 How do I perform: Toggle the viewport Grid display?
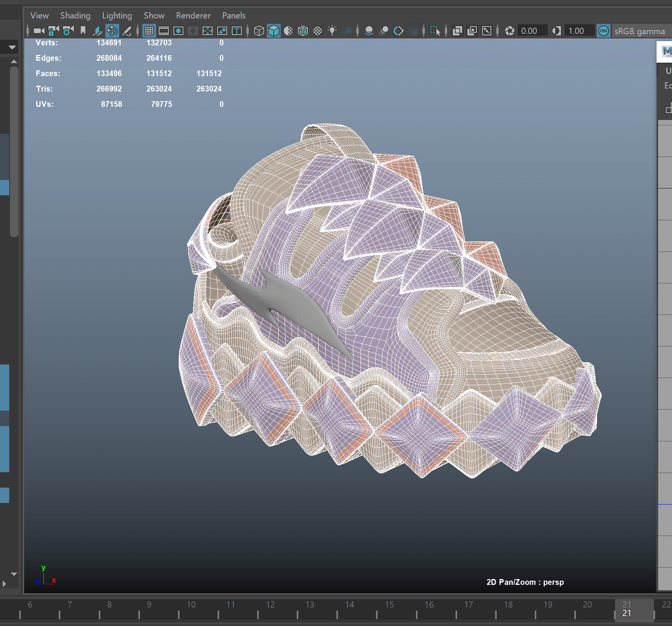pos(149,31)
